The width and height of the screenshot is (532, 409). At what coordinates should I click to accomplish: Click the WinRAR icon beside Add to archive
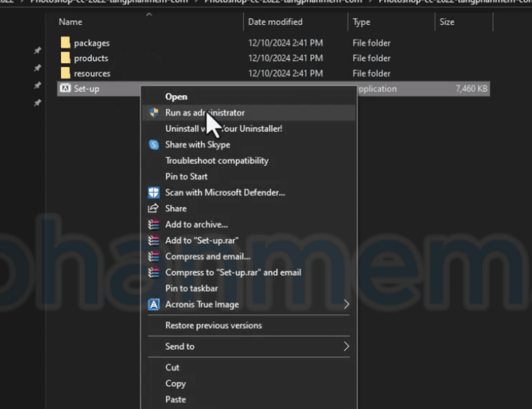tap(153, 225)
